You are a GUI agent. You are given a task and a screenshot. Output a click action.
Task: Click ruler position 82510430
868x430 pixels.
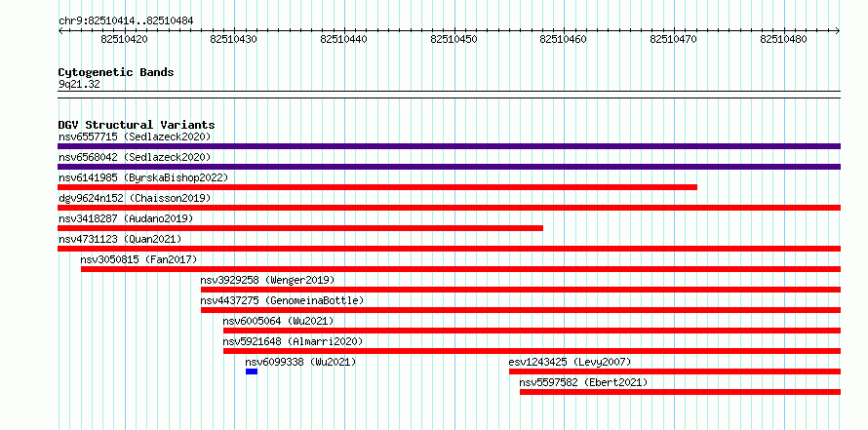coord(234,39)
